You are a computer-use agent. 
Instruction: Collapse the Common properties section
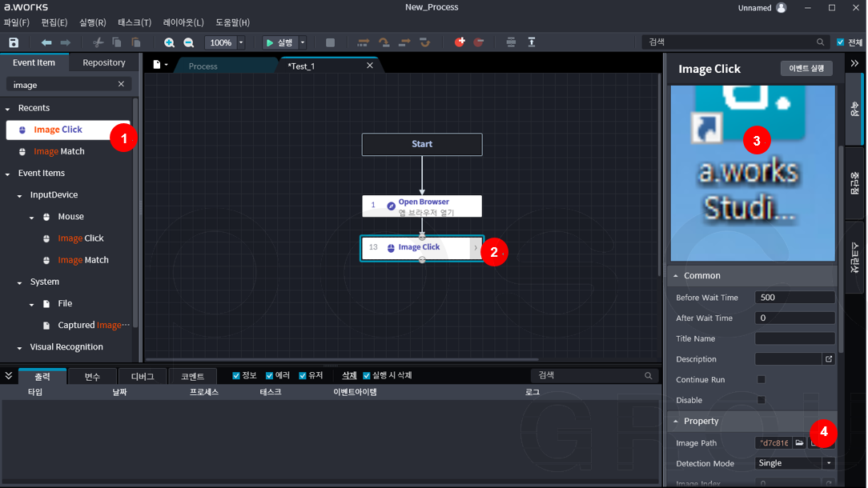pyautogui.click(x=676, y=276)
